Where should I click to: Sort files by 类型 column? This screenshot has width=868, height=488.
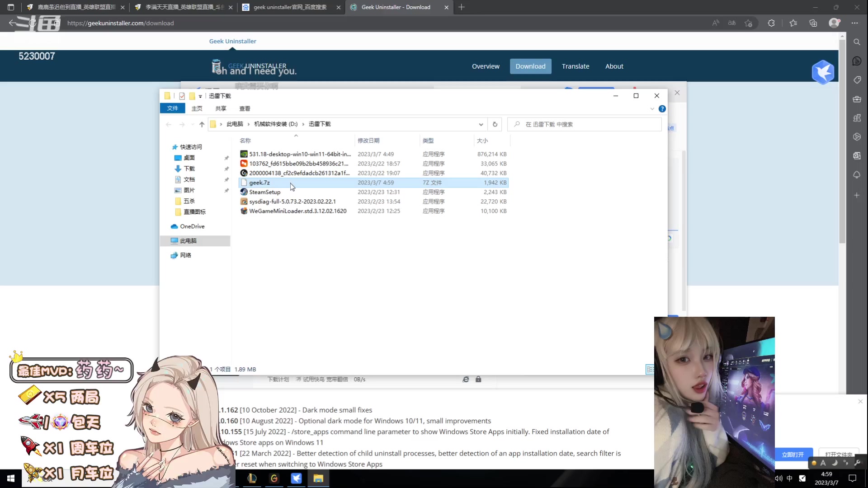(x=446, y=141)
